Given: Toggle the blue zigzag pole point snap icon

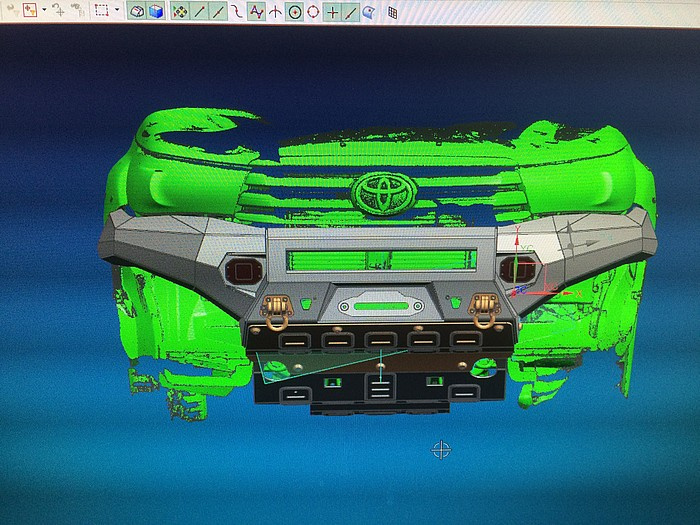Looking at the screenshot, I should click(256, 12).
